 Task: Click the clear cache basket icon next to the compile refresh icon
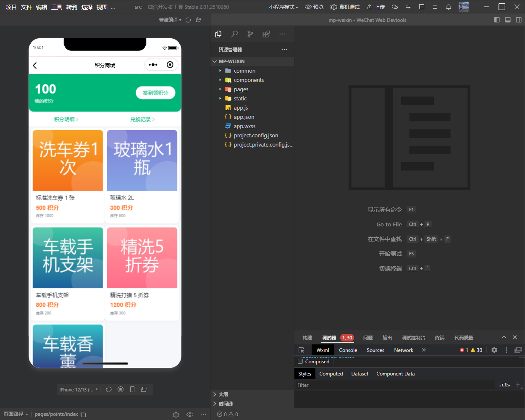[198, 20]
